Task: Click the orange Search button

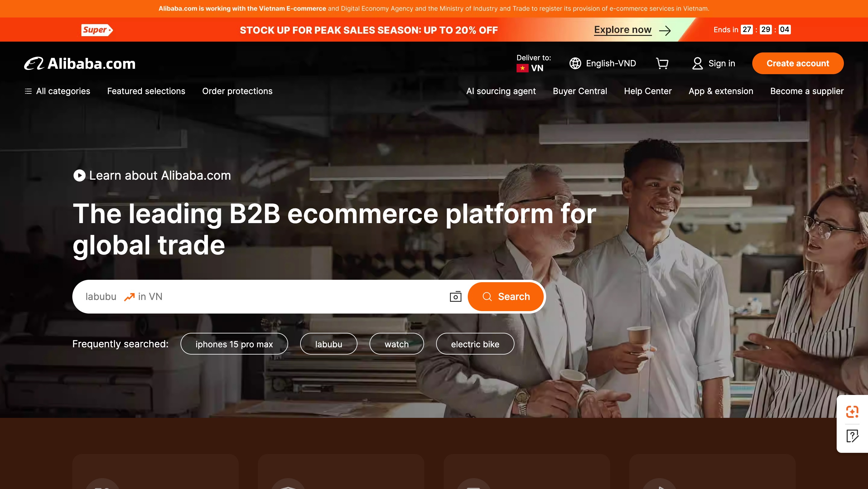Action: [505, 297]
